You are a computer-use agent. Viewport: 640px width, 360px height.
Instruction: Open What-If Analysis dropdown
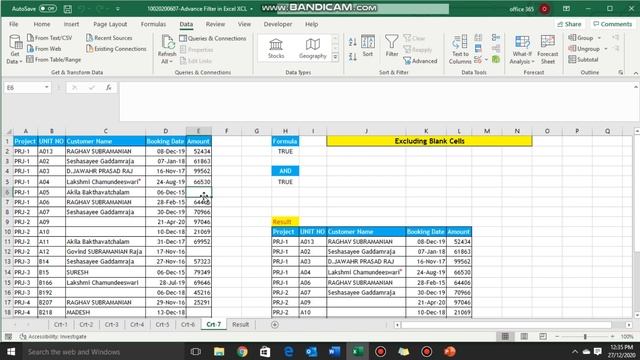tap(522, 49)
